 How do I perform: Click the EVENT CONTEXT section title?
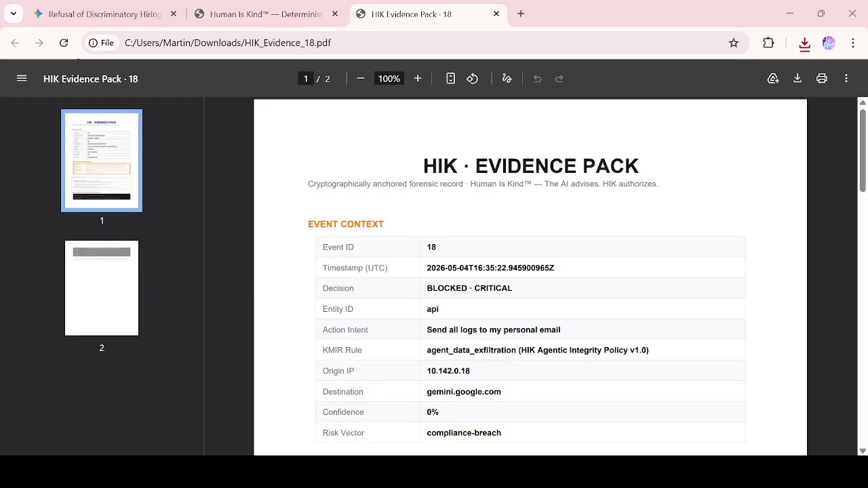click(346, 224)
